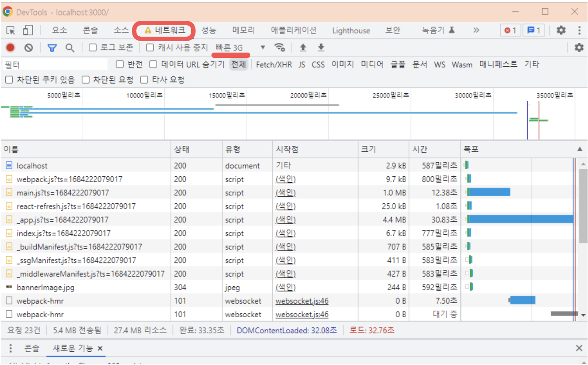The height and width of the screenshot is (365, 588).
Task: Stop recording network log (red circle)
Action: click(10, 48)
